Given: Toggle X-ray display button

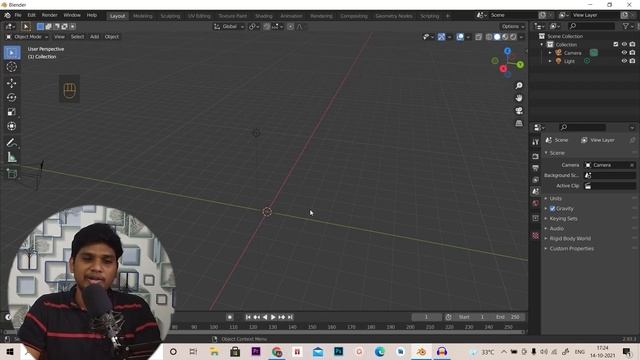Looking at the screenshot, I should [478, 37].
